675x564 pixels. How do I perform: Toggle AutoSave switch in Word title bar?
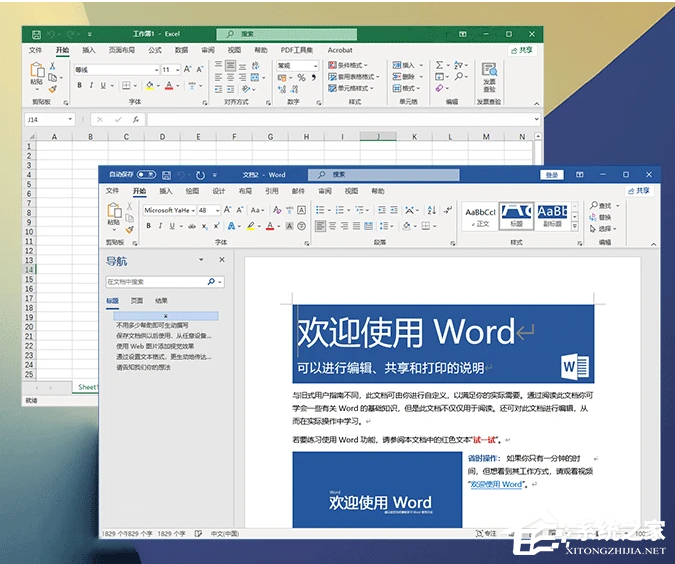(x=146, y=175)
